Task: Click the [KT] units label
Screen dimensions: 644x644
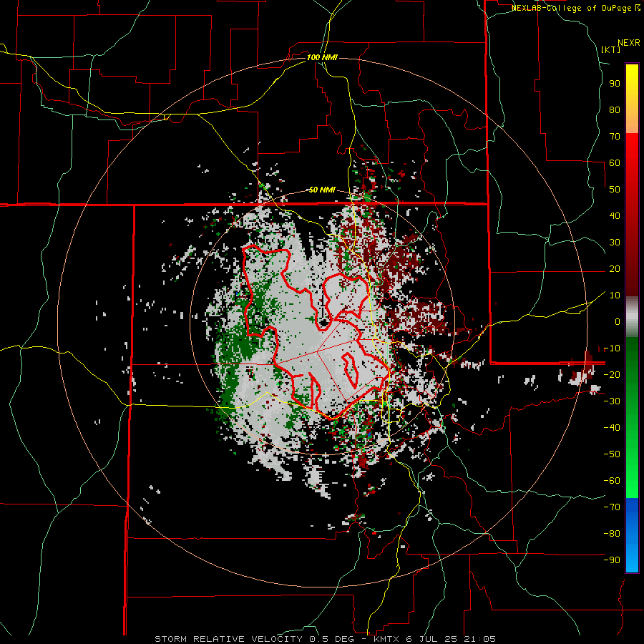Action: (x=610, y=49)
